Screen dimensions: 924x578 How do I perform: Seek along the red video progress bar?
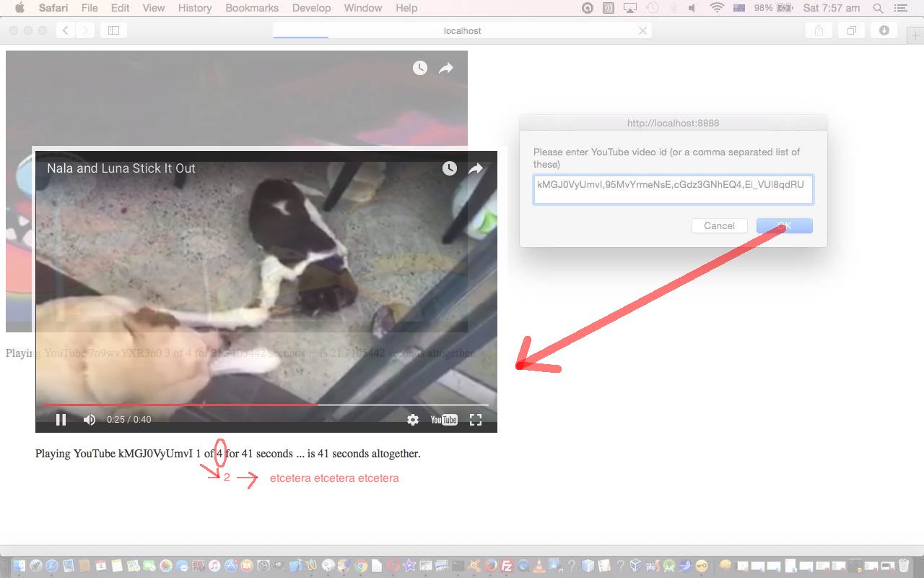[266, 405]
